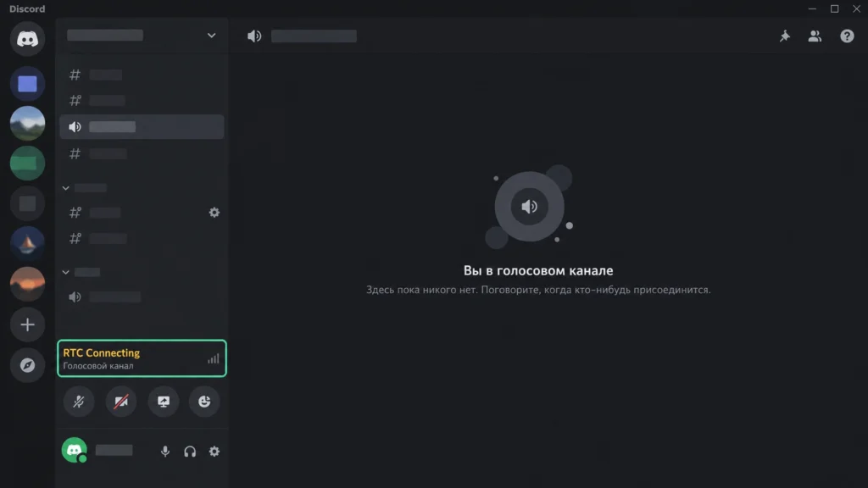Screen dimensions: 868x488
Task: Click "Голосовой канал" label under RTC Connecting
Action: [98, 366]
